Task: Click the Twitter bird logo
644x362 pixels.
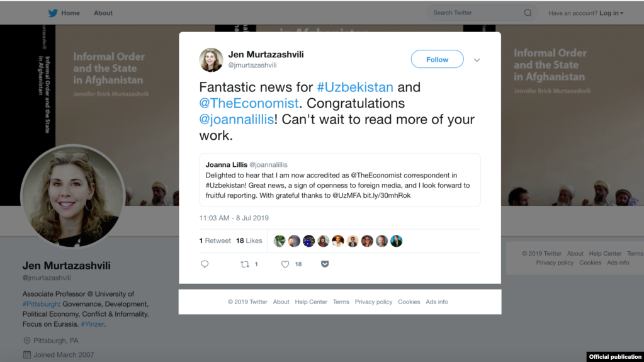Action: click(53, 13)
